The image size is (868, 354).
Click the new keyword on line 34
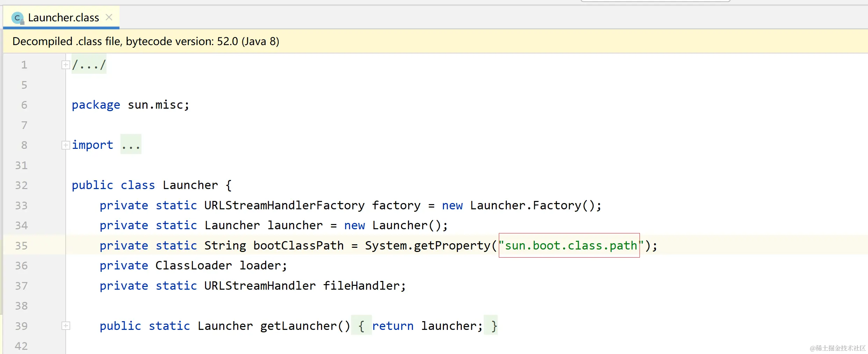tap(355, 225)
